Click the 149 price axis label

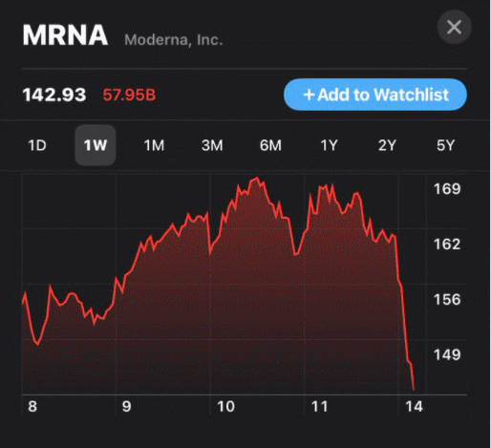tap(447, 354)
